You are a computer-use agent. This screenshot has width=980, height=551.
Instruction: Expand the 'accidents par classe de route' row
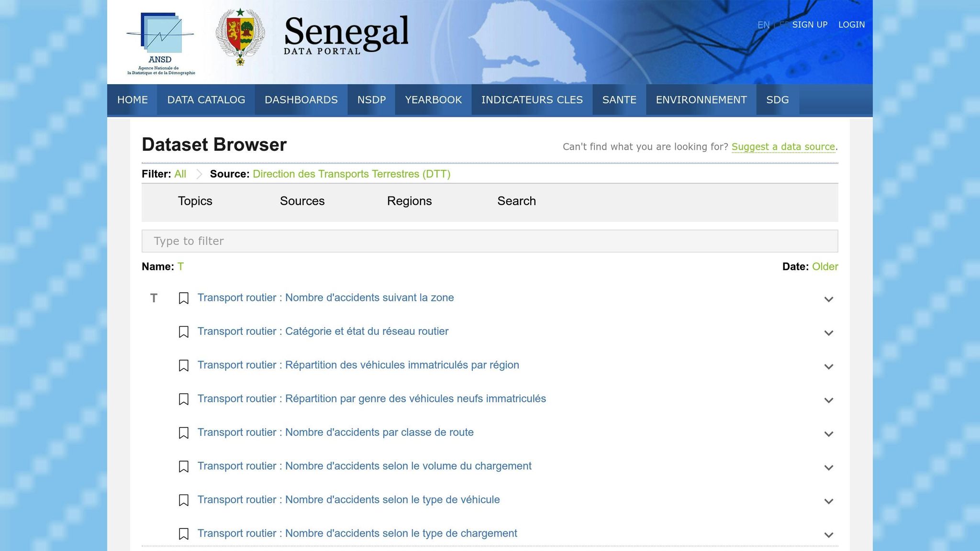829,434
